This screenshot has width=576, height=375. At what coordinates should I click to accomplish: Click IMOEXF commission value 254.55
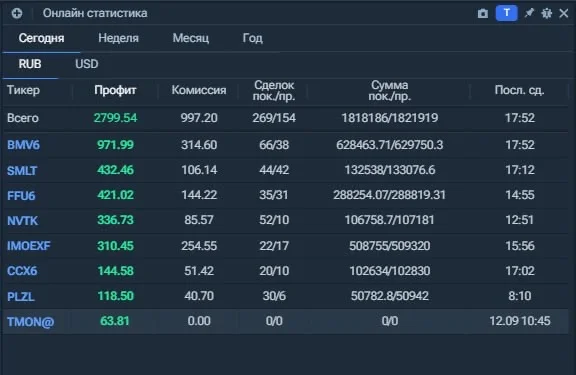click(199, 246)
